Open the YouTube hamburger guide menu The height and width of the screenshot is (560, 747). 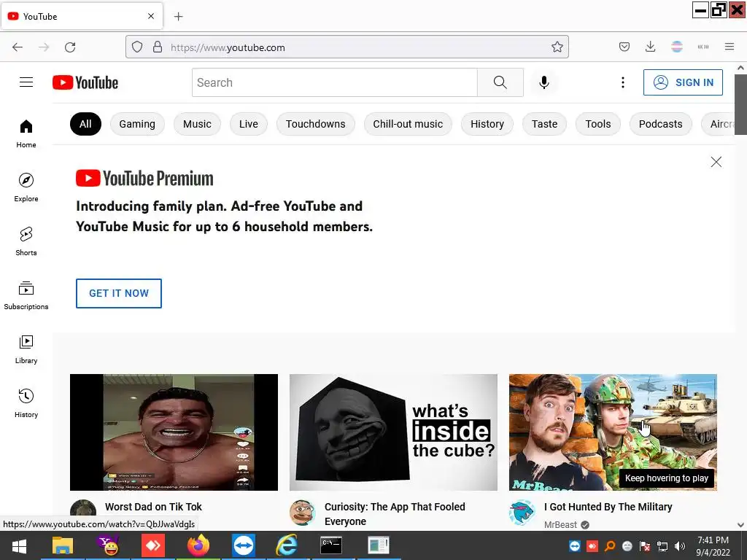(26, 82)
